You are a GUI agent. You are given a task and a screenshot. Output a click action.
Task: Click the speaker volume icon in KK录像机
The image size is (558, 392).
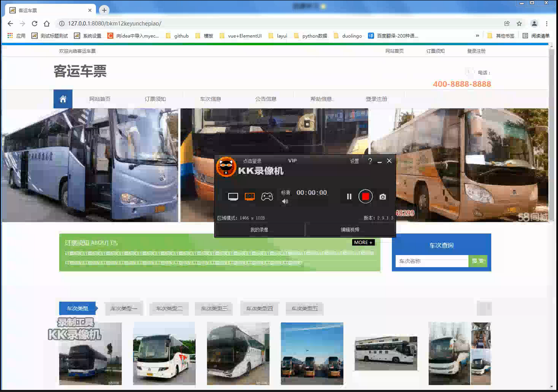tap(285, 202)
